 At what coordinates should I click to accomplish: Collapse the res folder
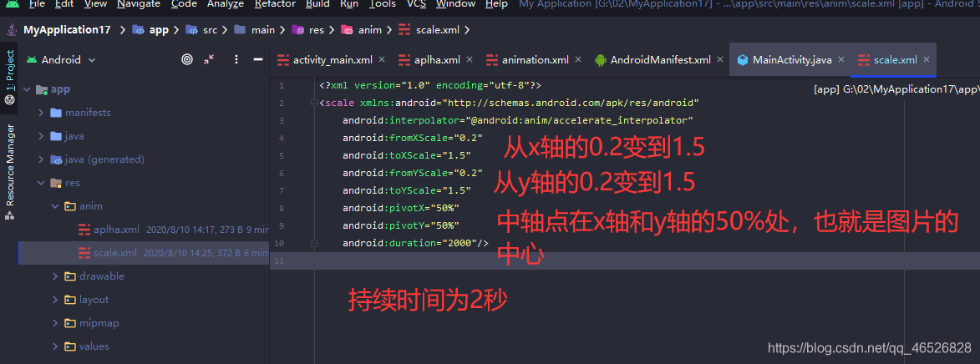click(x=41, y=183)
